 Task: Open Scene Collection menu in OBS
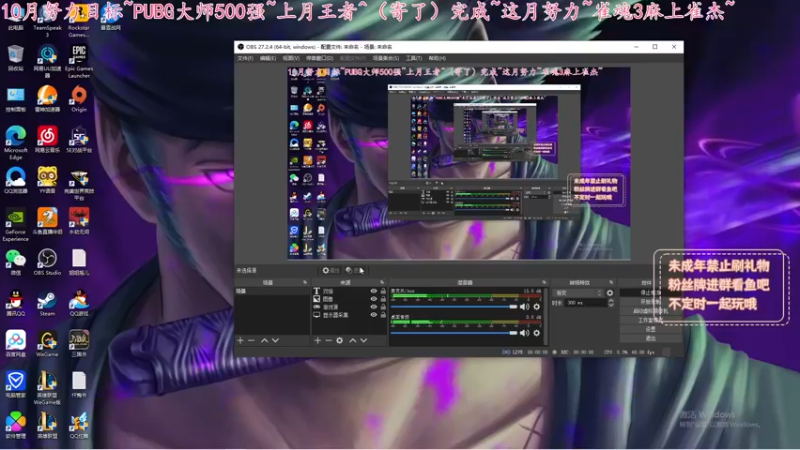pyautogui.click(x=386, y=58)
